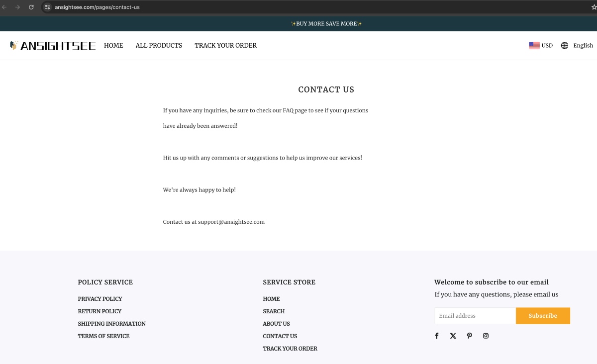Reload the page with the refresh icon
This screenshot has height=364, width=597.
click(31, 7)
